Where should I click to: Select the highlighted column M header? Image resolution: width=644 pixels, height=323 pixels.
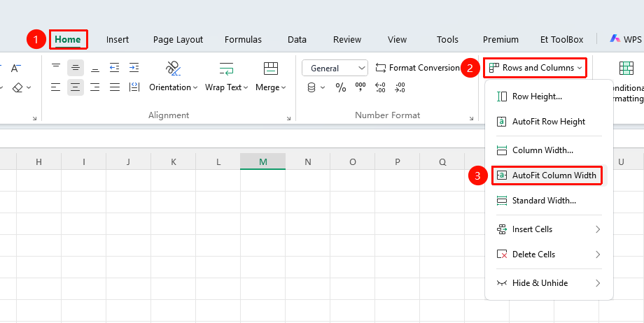[263, 161]
